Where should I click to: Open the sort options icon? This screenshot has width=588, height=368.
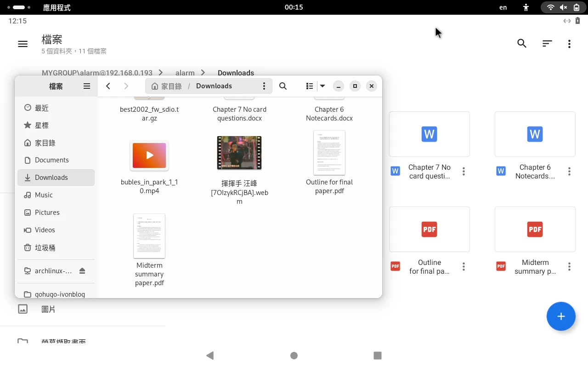547,44
